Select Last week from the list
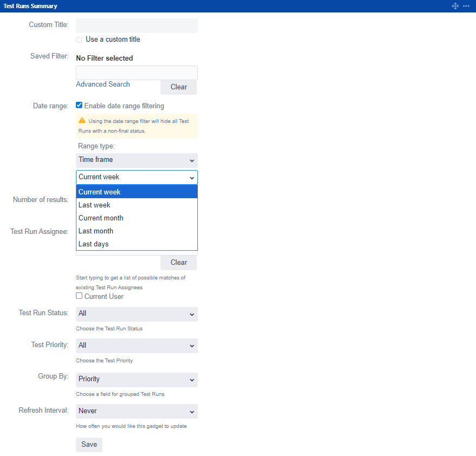The image size is (476, 456). pyautogui.click(x=94, y=205)
